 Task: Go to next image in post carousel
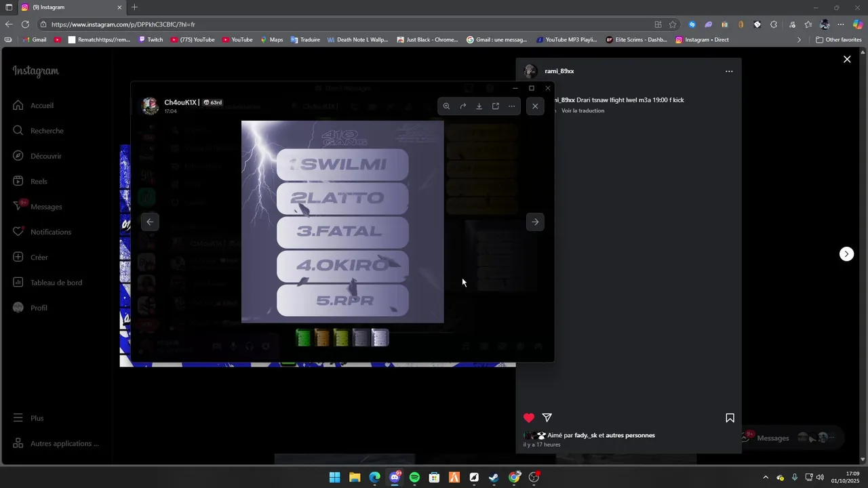click(535, 222)
